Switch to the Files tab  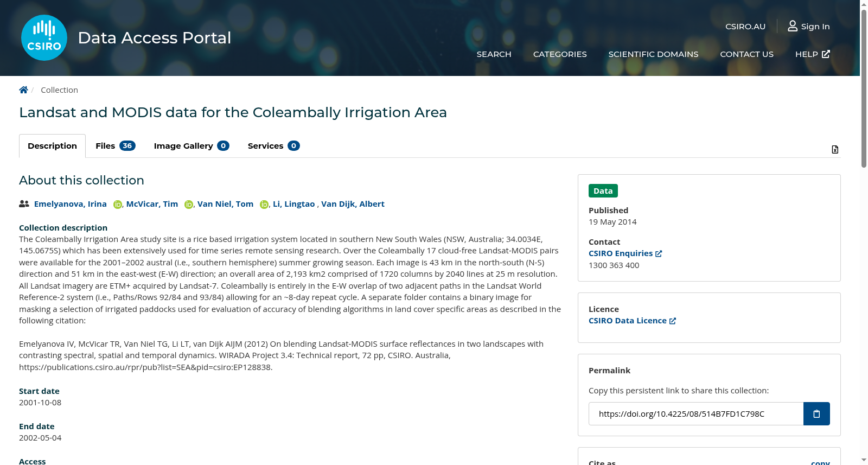point(115,146)
